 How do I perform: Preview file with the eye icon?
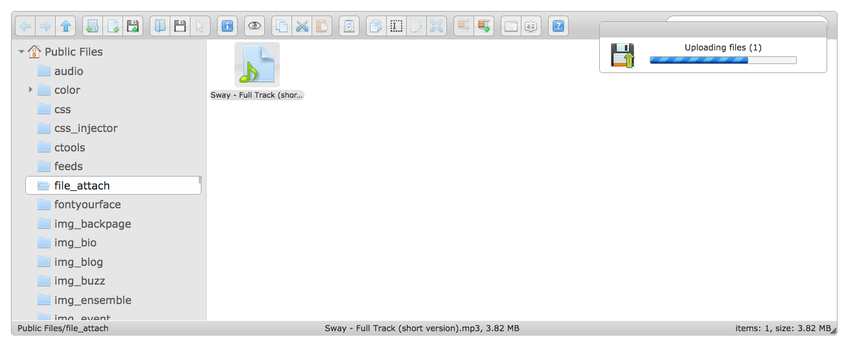pos(255,26)
